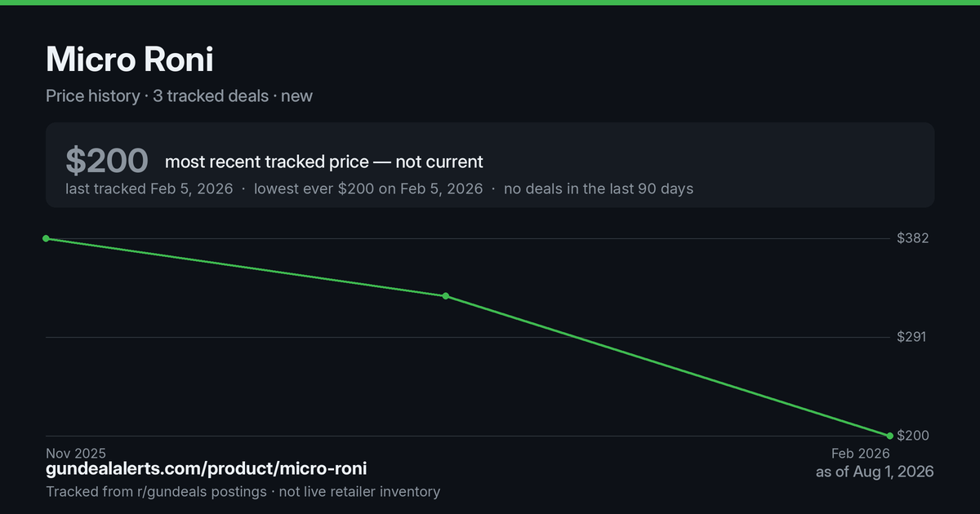Click the 'as of Aug 1, 2026' text
Screen dimensions: 980x514
[x=875, y=472]
